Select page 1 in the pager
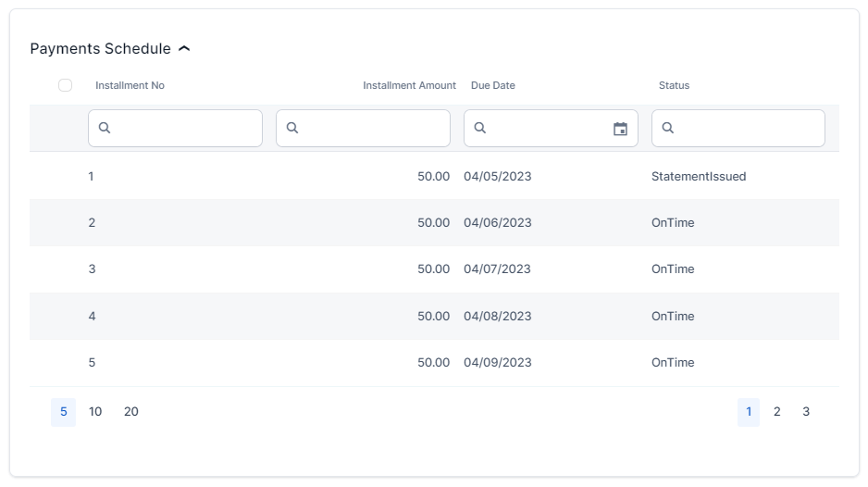This screenshot has width=868, height=487. (x=748, y=412)
